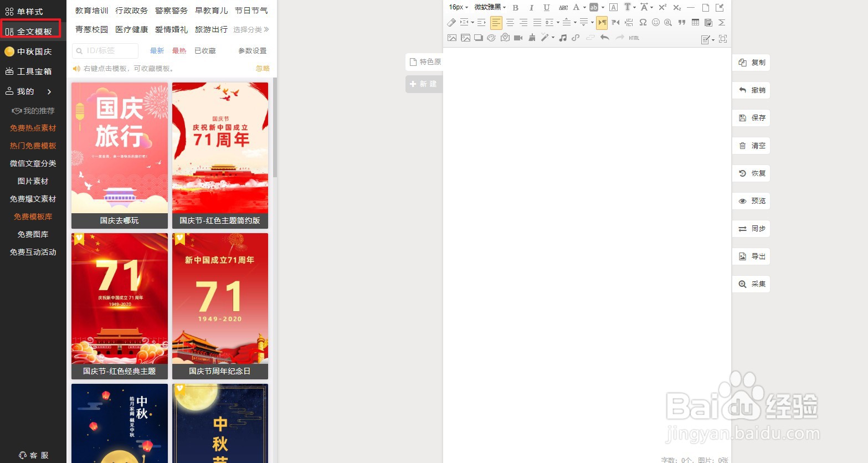
Task: Insert a hyperlink chain icon
Action: click(x=576, y=38)
